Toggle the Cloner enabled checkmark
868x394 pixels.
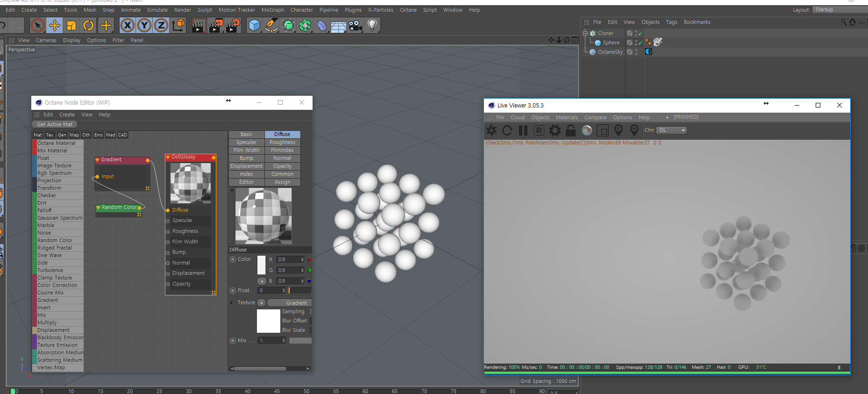640,34
